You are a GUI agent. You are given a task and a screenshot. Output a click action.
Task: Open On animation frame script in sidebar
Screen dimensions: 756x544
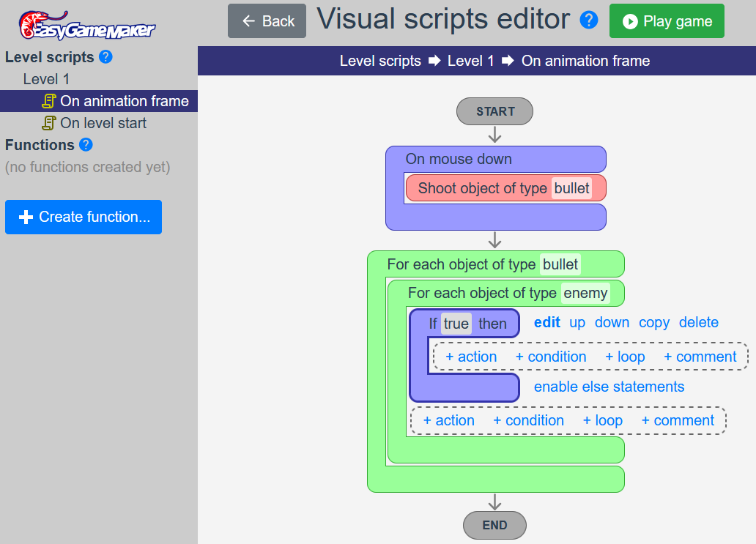pyautogui.click(x=99, y=101)
